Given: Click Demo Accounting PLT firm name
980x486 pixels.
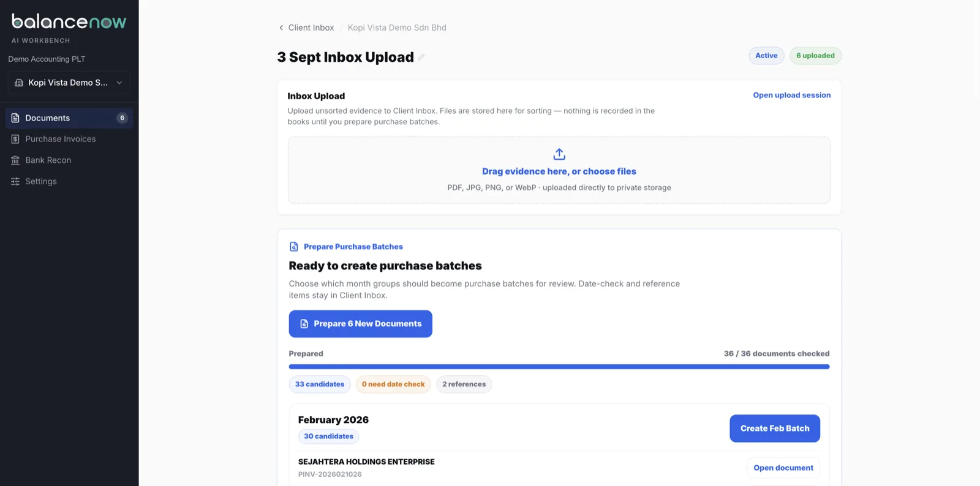Looking at the screenshot, I should click(x=47, y=59).
